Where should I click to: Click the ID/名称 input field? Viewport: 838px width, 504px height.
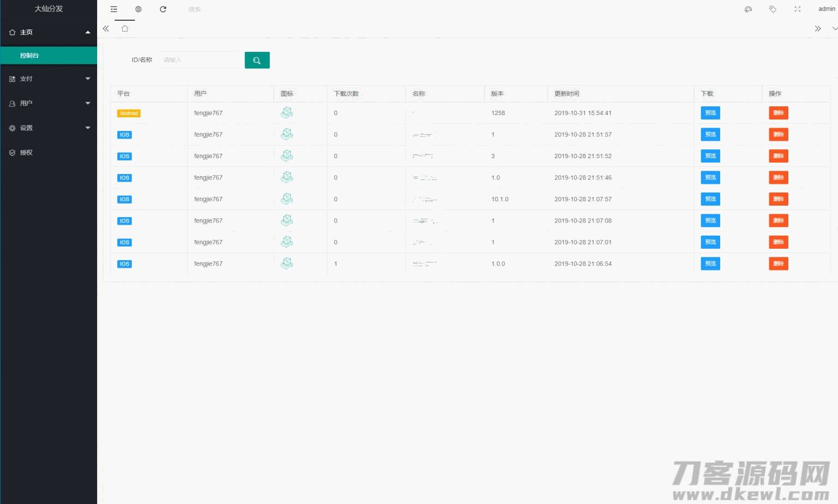(x=199, y=60)
